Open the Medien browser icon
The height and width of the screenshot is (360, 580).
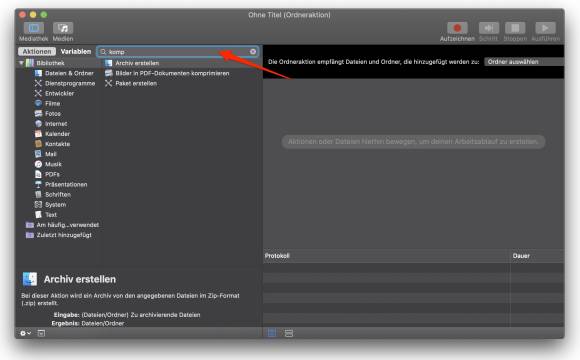63,28
